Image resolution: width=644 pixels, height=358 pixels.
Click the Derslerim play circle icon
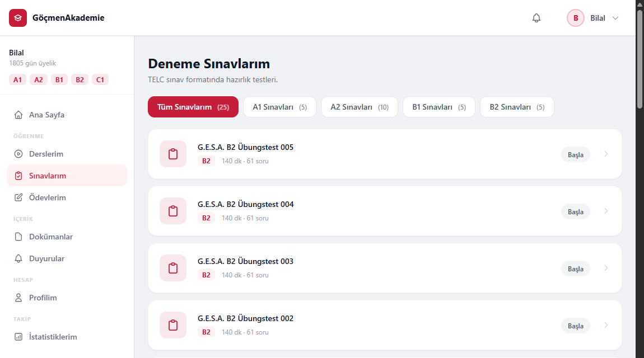[x=18, y=154]
